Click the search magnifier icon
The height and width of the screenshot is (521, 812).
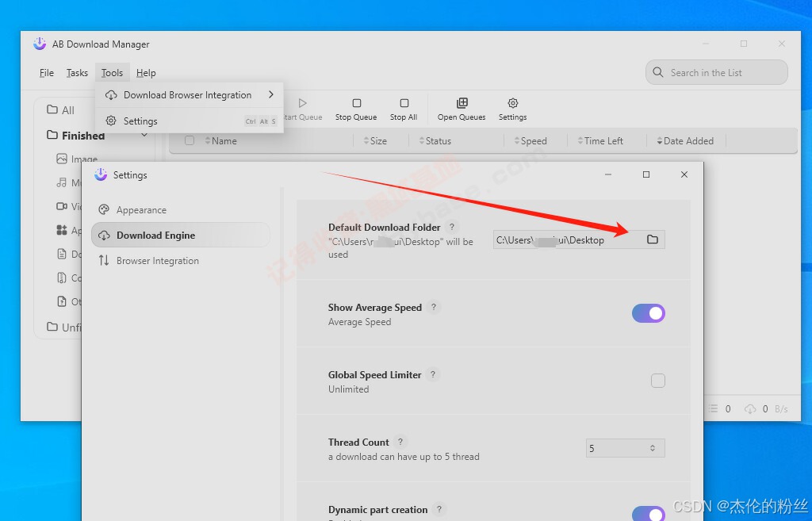[658, 72]
